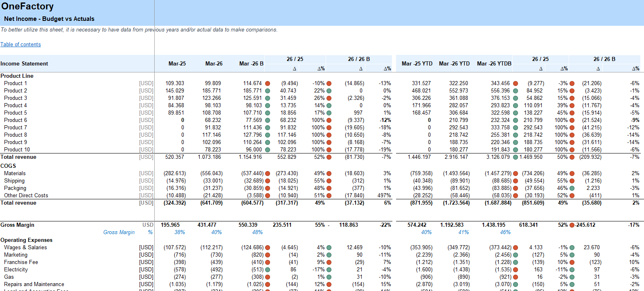
Task: Click red dot before Product 1's (9.494)
Action: click(268, 83)
